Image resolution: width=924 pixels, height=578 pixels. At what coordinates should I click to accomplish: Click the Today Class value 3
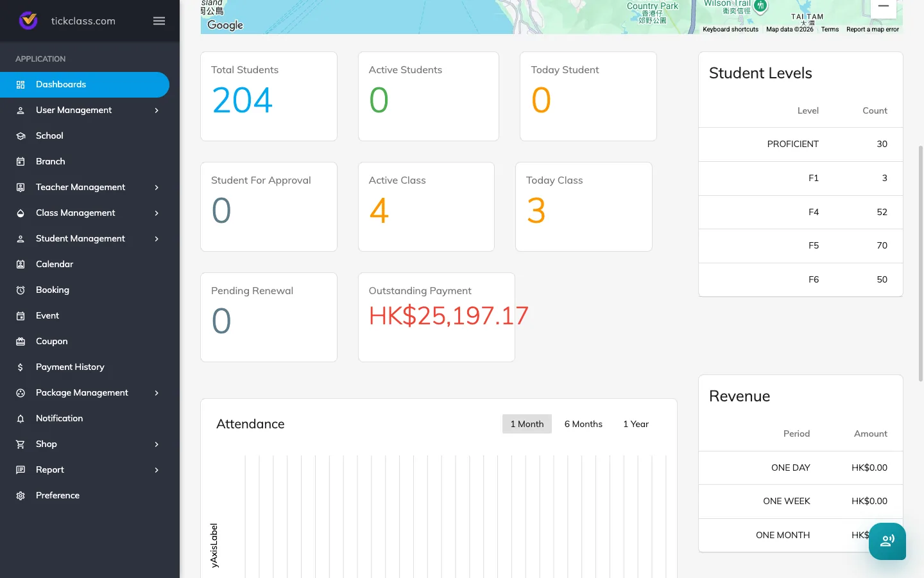[536, 211]
